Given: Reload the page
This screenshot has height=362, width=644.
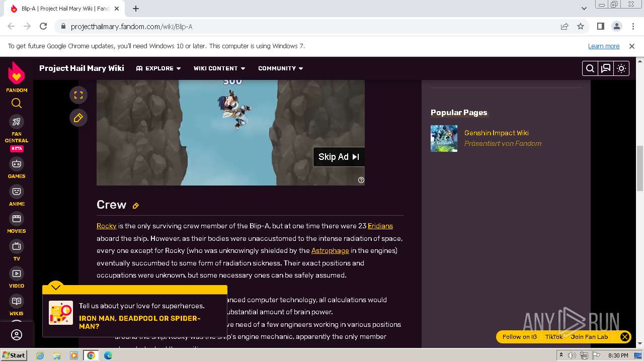Looking at the screenshot, I should (x=43, y=26).
